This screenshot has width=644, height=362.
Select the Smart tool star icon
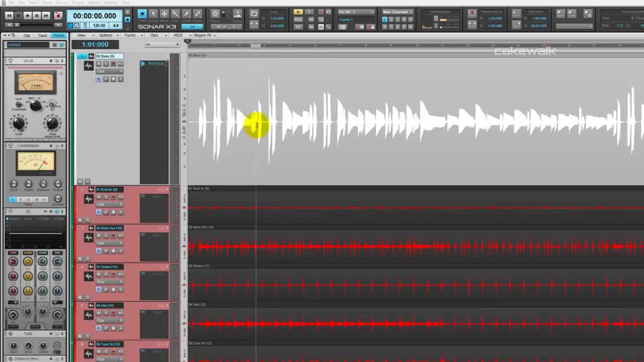click(142, 14)
